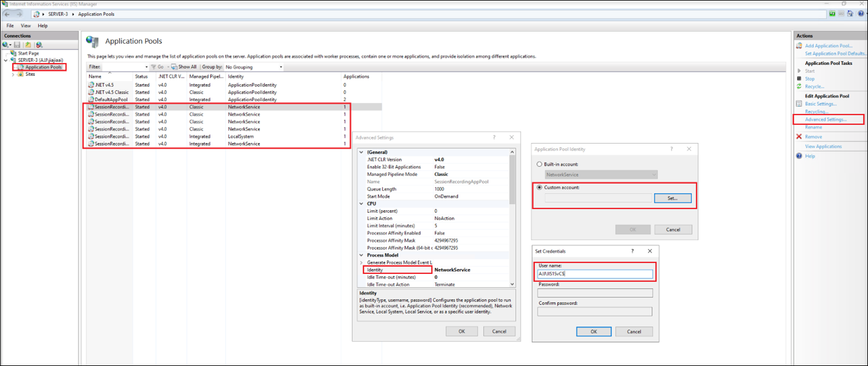Image resolution: width=868 pixels, height=366 pixels.
Task: Click the Add Application Pool icon
Action: (x=799, y=45)
